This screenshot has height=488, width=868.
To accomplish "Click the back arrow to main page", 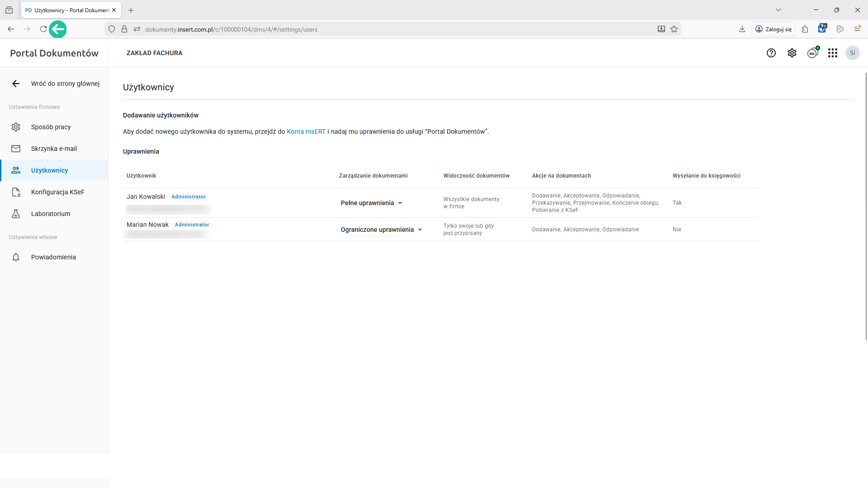I will click(16, 84).
